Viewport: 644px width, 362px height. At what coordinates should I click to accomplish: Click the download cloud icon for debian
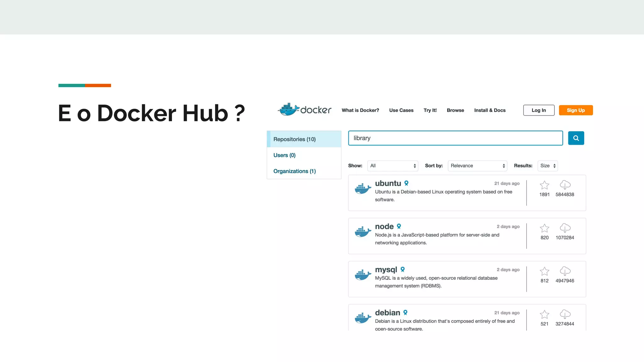pyautogui.click(x=565, y=314)
